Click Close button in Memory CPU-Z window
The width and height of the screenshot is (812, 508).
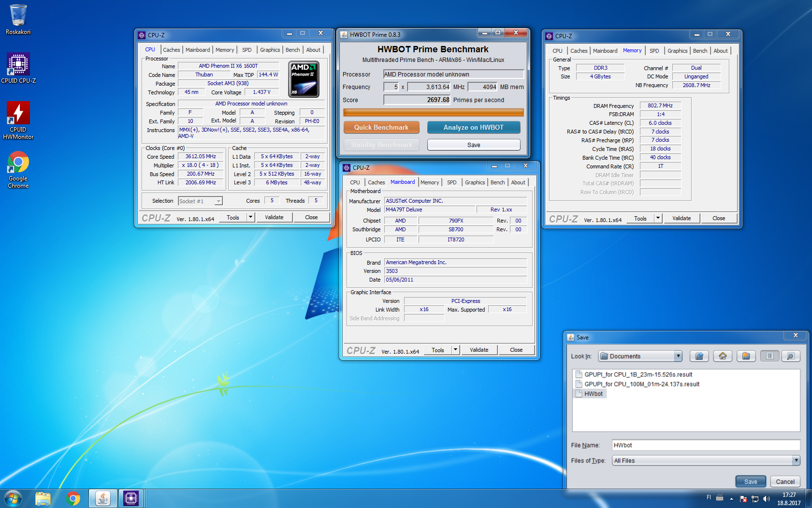[719, 218]
